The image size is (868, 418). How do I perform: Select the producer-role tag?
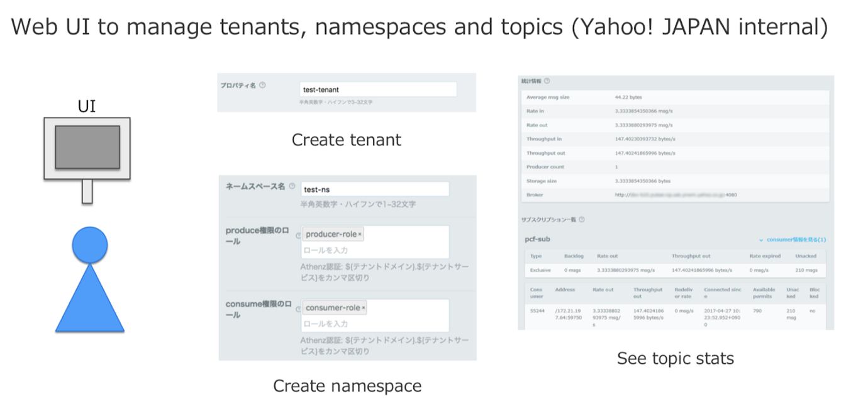tap(331, 234)
